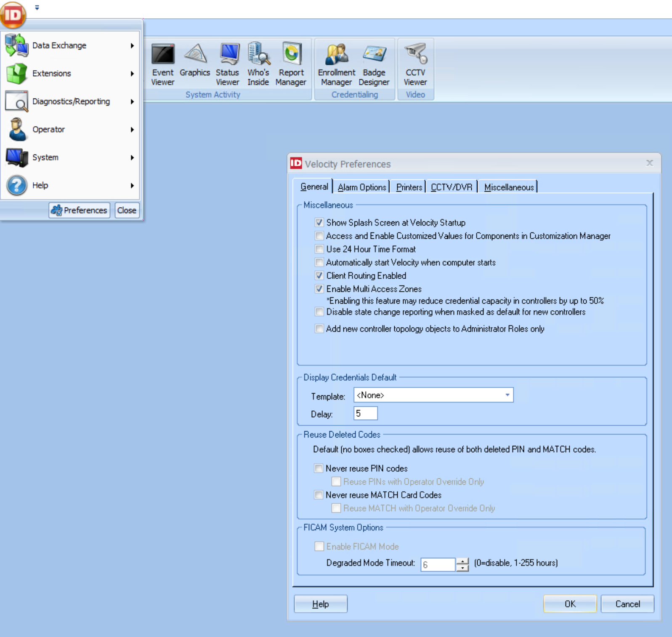The height and width of the screenshot is (637, 672).
Task: Close the Velocity Preferences dialog with X
Action: [650, 163]
